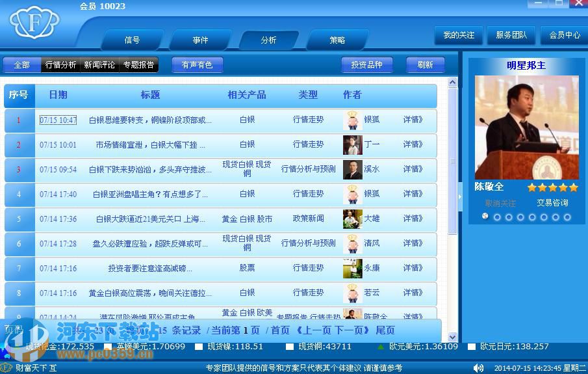Viewport: 588px width, 374px height.
Task: Click 陈敬全 star host photo
Action: coord(526,127)
